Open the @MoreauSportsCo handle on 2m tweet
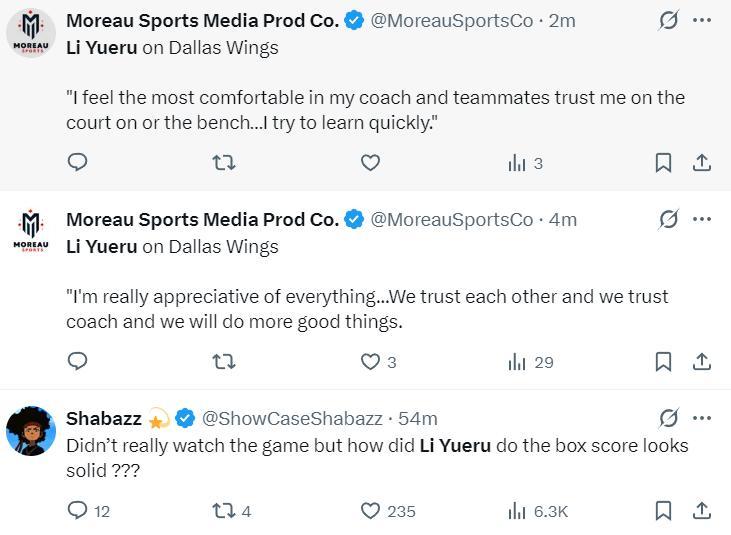This screenshot has height=535, width=731. pos(452,20)
